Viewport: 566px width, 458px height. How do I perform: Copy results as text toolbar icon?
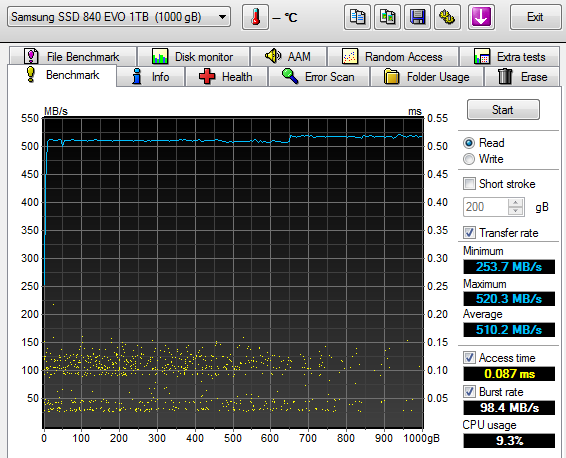coord(357,17)
